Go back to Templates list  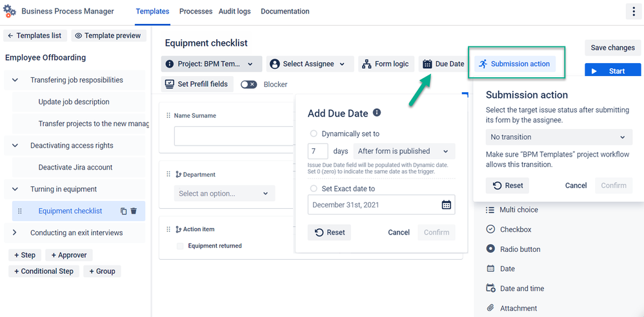click(35, 35)
